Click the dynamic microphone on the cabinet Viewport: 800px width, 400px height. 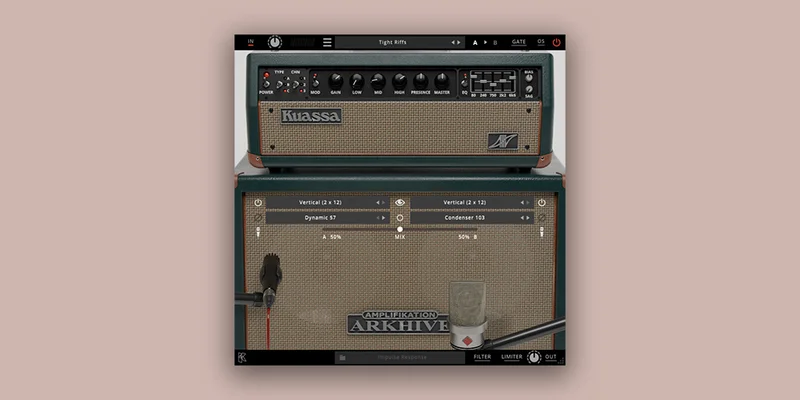click(270, 280)
